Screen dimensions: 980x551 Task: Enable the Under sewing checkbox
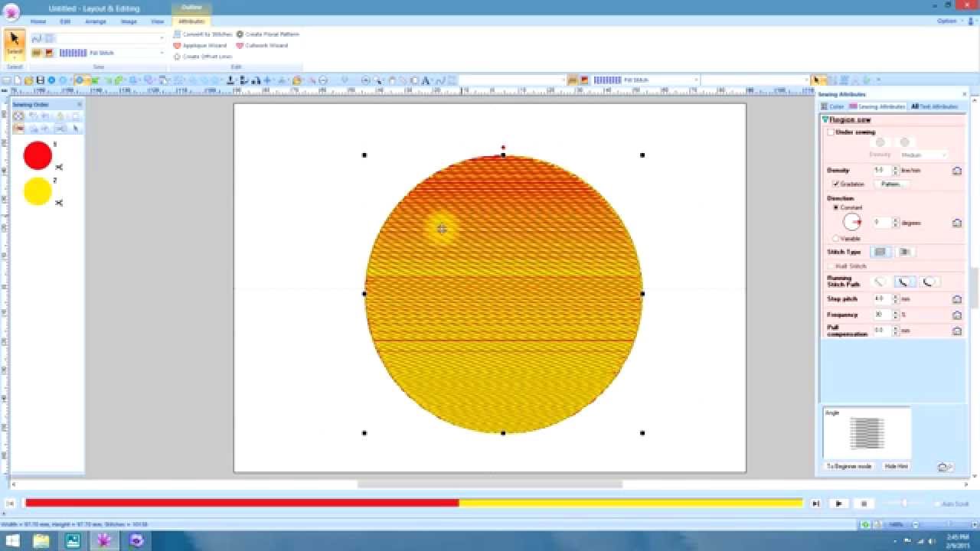[x=831, y=132]
